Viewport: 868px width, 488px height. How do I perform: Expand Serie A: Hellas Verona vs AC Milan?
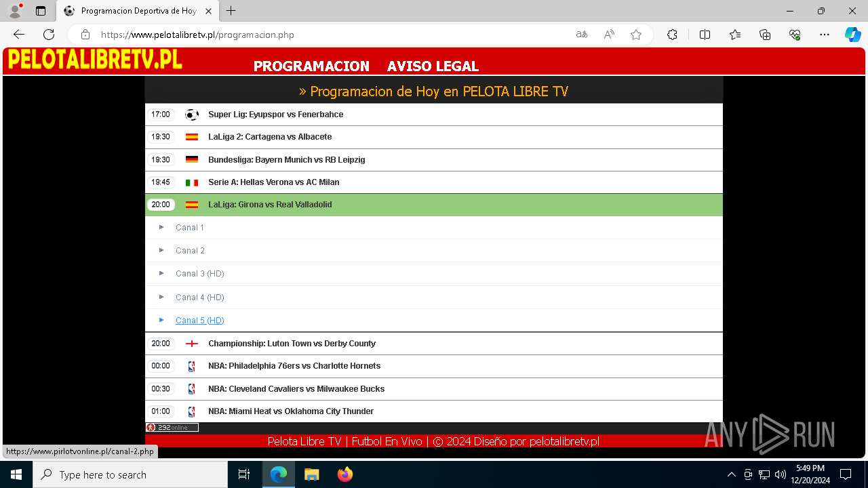434,182
